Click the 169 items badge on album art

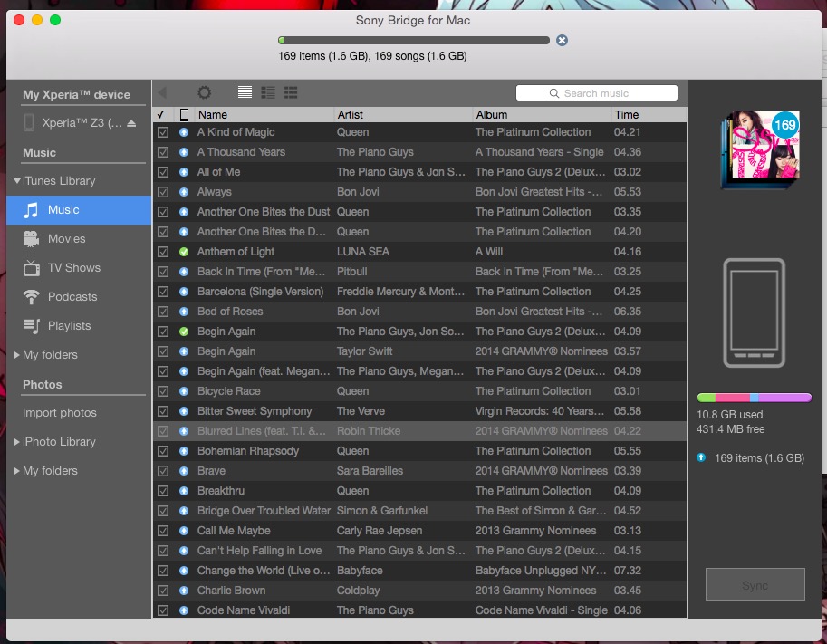pos(785,125)
